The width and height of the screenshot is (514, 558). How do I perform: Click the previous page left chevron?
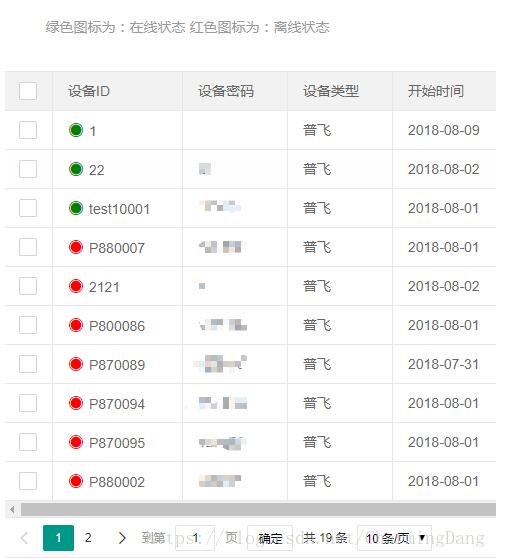24,538
